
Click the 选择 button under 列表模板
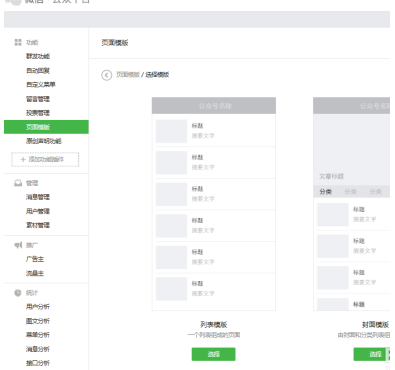pyautogui.click(x=214, y=354)
